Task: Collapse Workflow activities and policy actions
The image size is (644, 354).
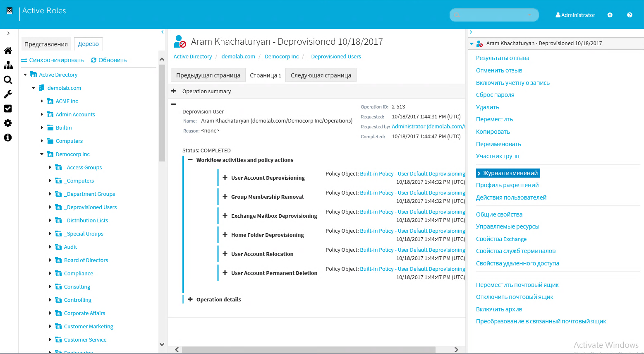Action: [190, 160]
